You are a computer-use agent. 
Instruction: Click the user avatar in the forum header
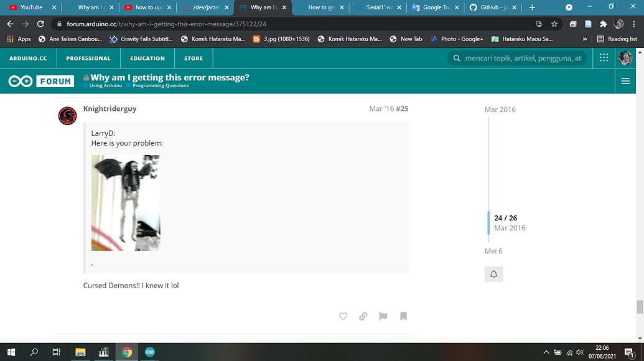pyautogui.click(x=625, y=58)
